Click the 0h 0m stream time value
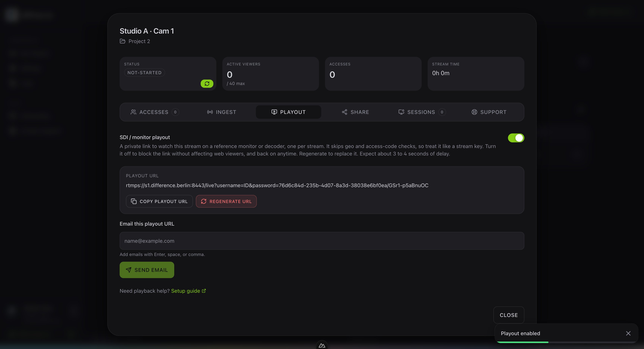 pyautogui.click(x=441, y=73)
